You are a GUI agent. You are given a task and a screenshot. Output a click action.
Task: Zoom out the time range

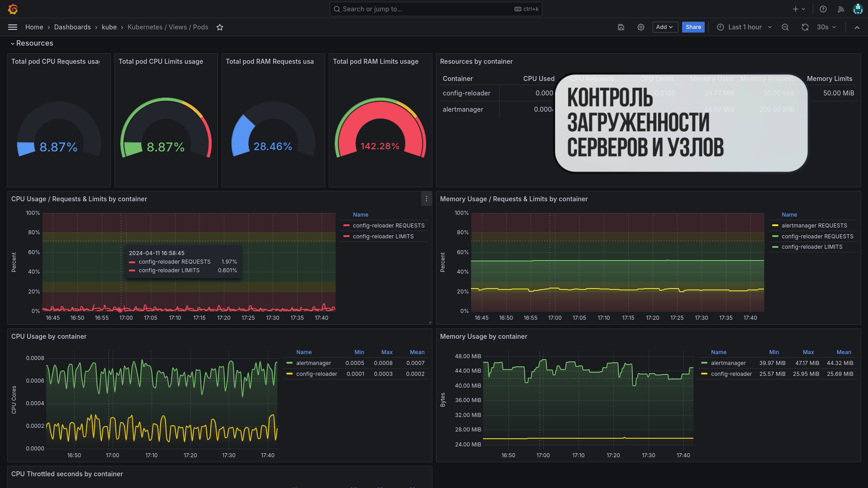785,27
